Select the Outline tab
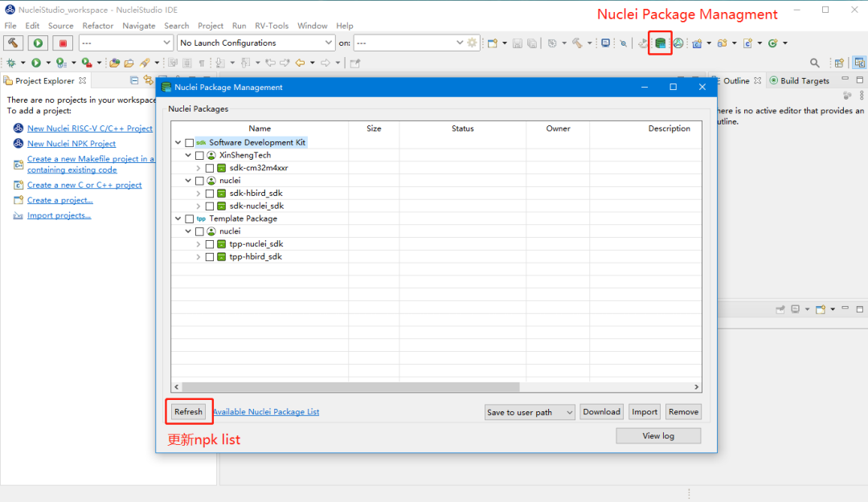Screen dimensions: 868x502 [x=737, y=81]
